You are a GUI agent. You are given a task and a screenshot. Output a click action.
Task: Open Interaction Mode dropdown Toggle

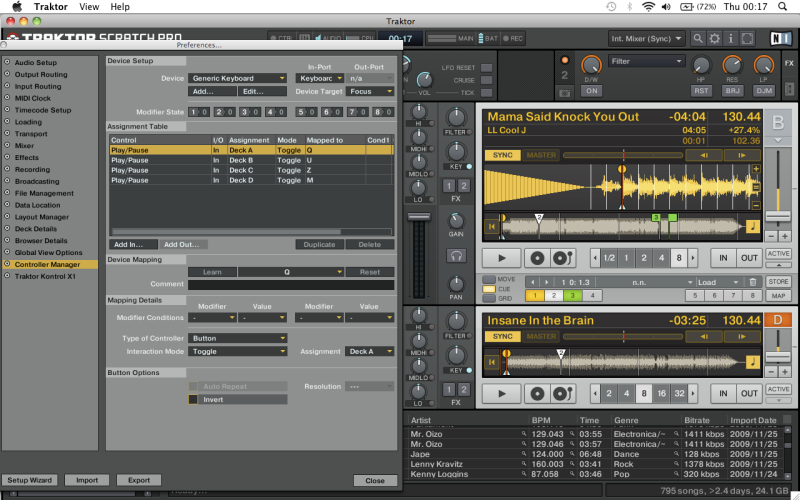[237, 352]
